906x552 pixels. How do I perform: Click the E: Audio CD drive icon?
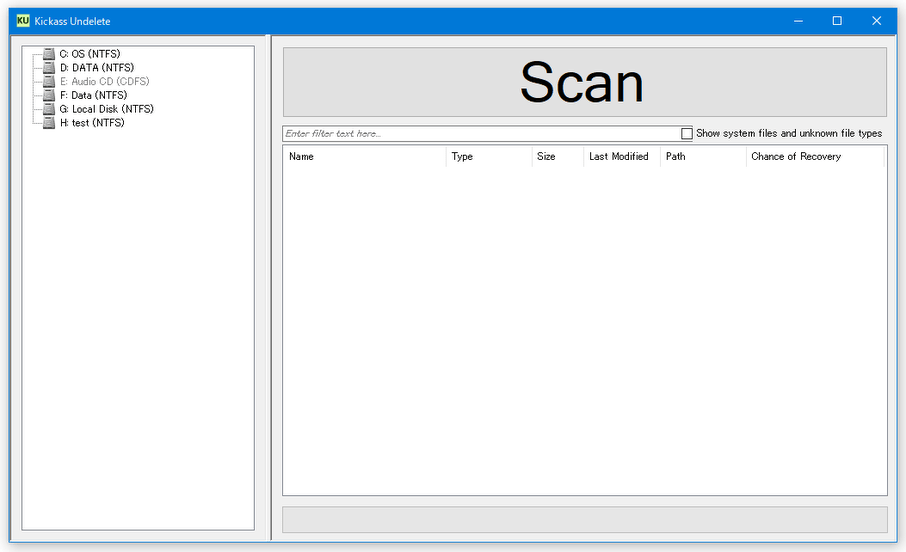(49, 81)
